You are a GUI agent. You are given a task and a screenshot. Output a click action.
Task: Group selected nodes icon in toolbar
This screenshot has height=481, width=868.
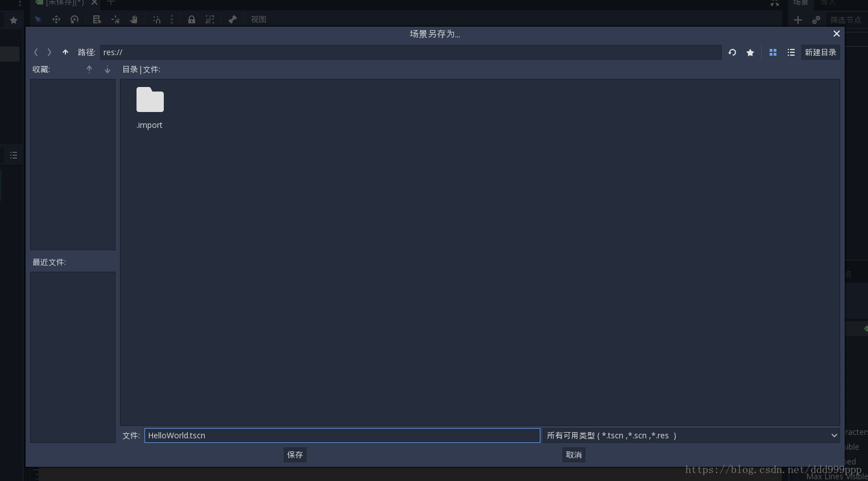click(x=210, y=19)
